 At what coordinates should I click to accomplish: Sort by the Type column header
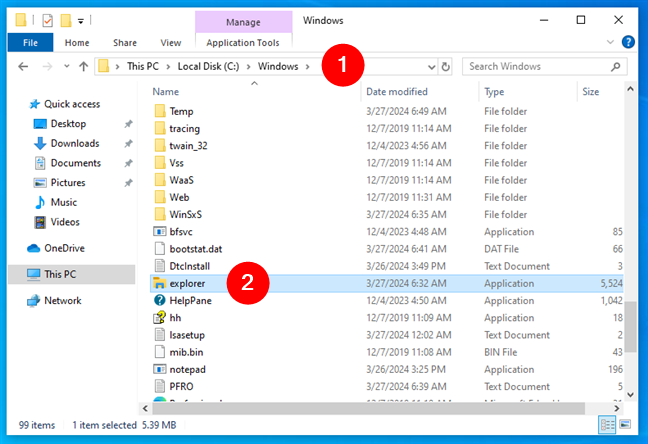coord(494,92)
